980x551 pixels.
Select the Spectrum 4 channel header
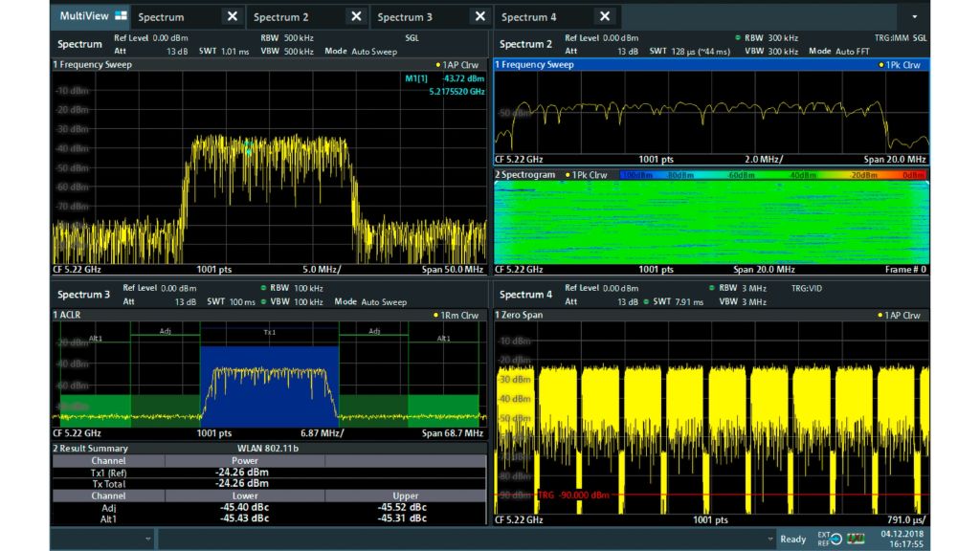[525, 294]
